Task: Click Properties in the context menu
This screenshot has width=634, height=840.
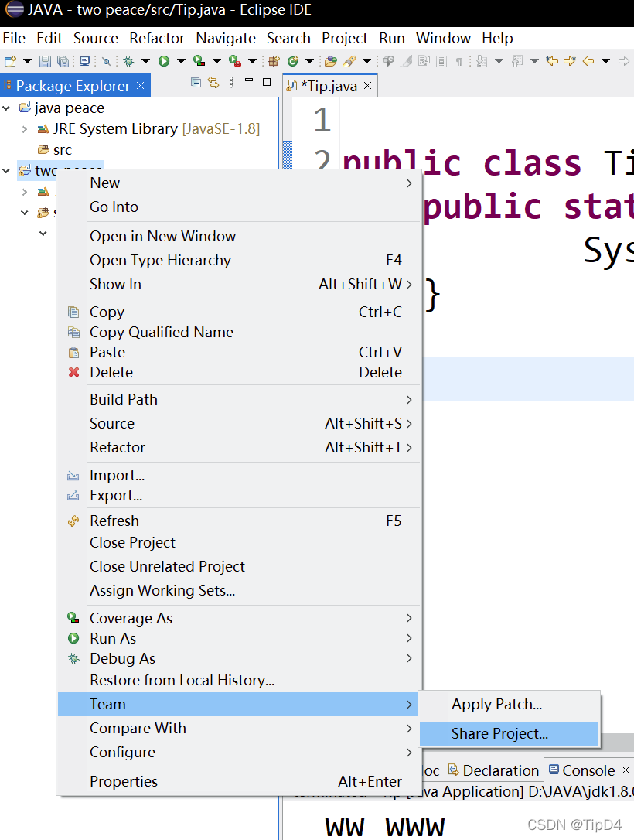Action: pos(238,782)
